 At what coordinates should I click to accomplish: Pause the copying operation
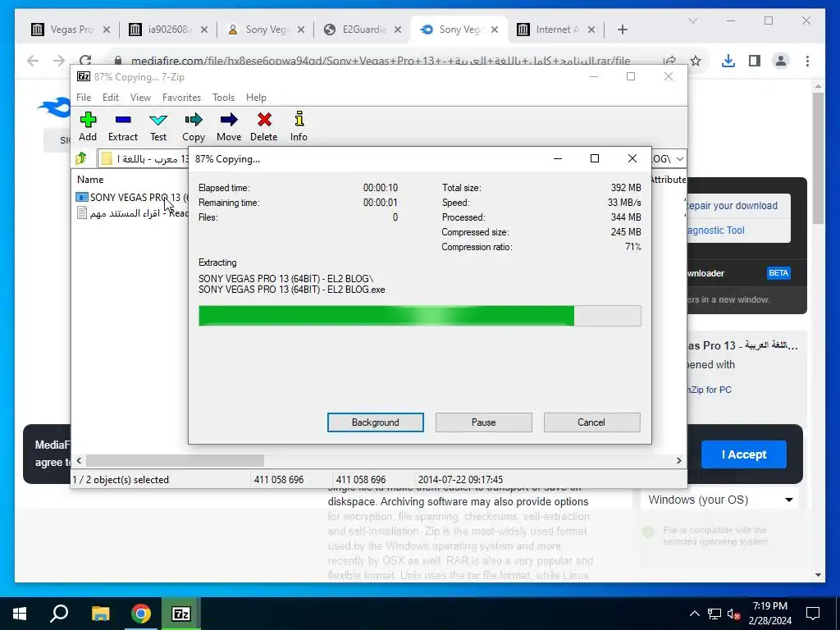pos(484,422)
